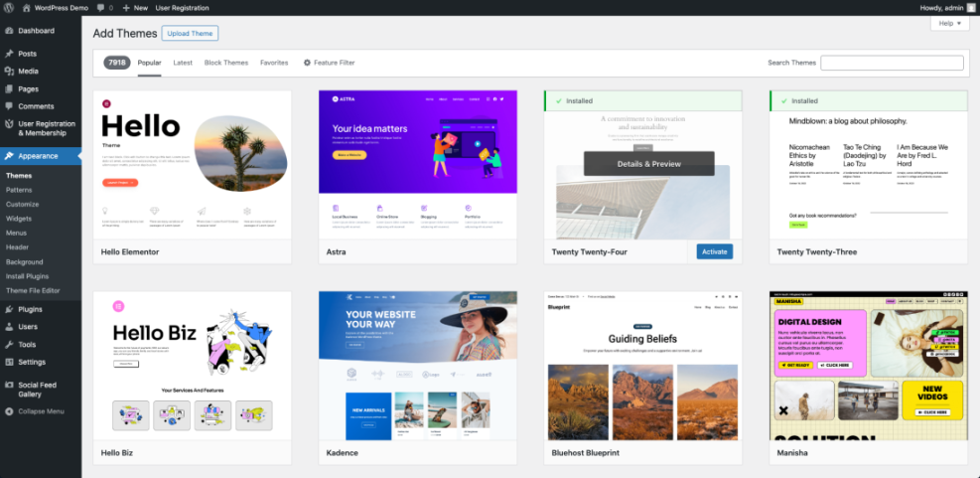Viewport: 980px width, 478px height.
Task: Switch to the Block Themes tab
Action: click(x=226, y=63)
